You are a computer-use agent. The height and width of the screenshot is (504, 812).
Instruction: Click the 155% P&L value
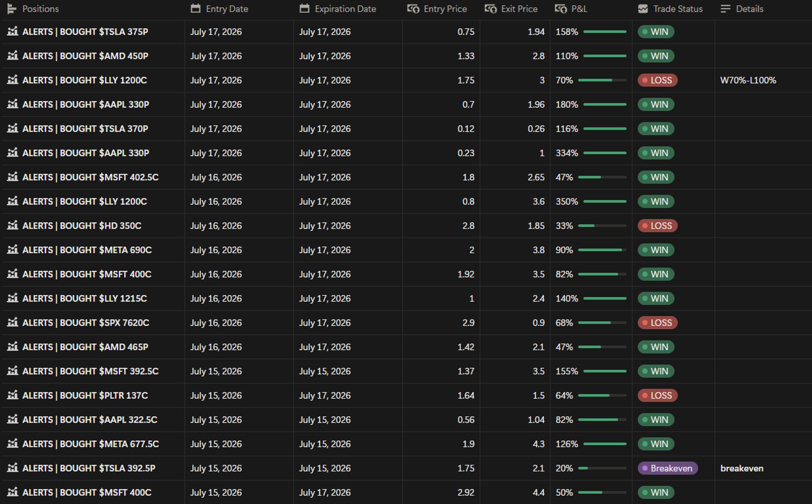pyautogui.click(x=567, y=371)
